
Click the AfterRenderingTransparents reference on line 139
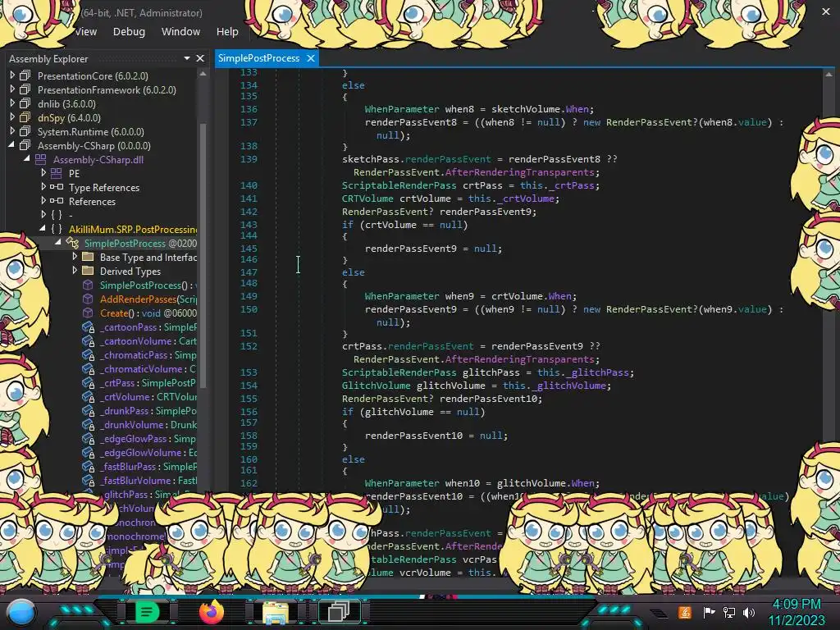519,172
